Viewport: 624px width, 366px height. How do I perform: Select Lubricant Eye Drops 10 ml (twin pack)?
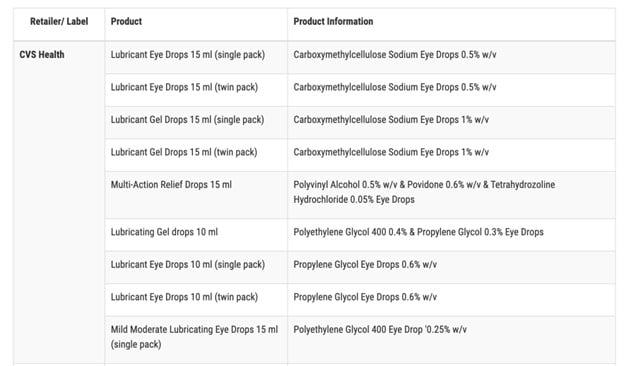point(184,297)
